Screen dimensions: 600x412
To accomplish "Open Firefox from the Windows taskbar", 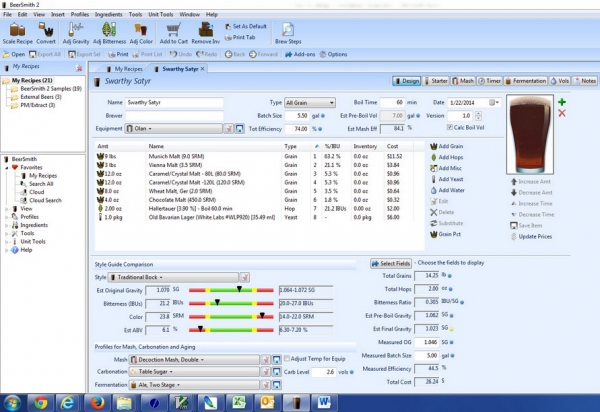I will click(97, 401).
